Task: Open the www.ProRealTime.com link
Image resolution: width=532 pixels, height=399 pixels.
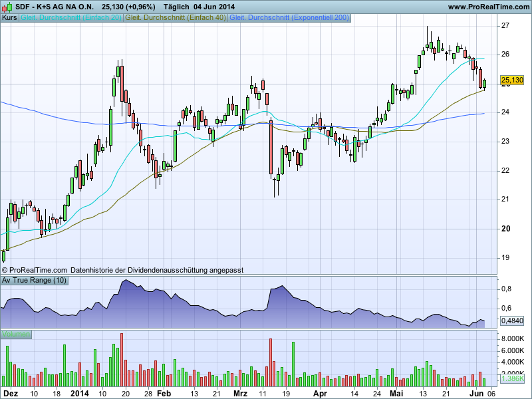Action: 488,7
